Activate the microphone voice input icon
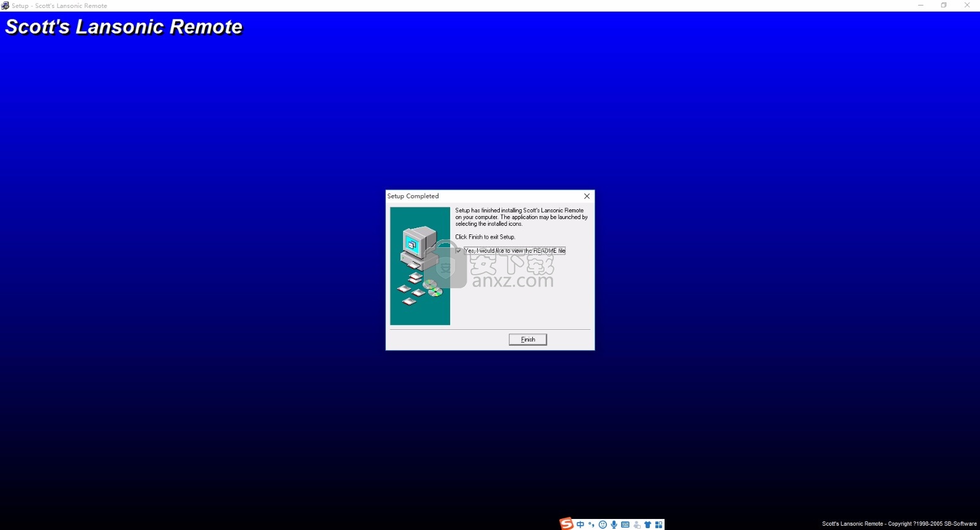The width and height of the screenshot is (980, 530). click(x=614, y=524)
